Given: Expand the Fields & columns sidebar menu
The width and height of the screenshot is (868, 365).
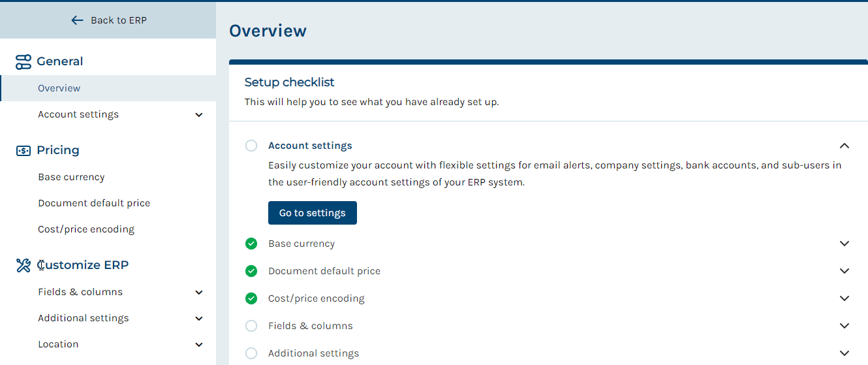Looking at the screenshot, I should click(199, 293).
